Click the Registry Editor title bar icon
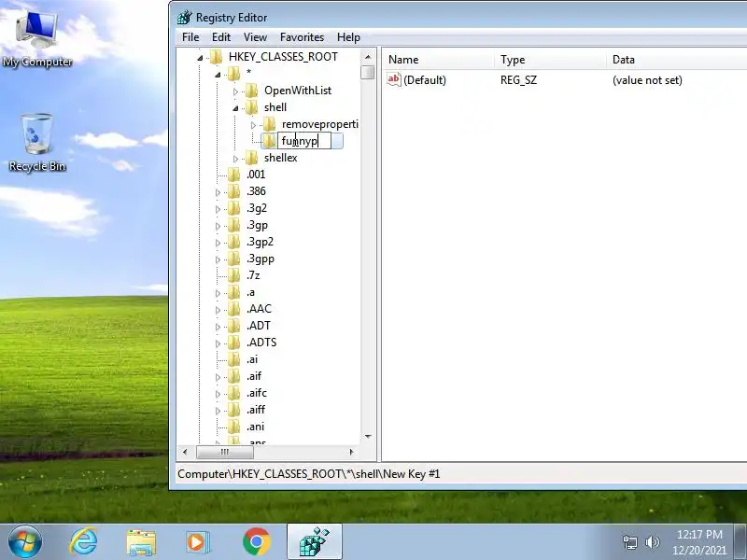 pyautogui.click(x=184, y=18)
